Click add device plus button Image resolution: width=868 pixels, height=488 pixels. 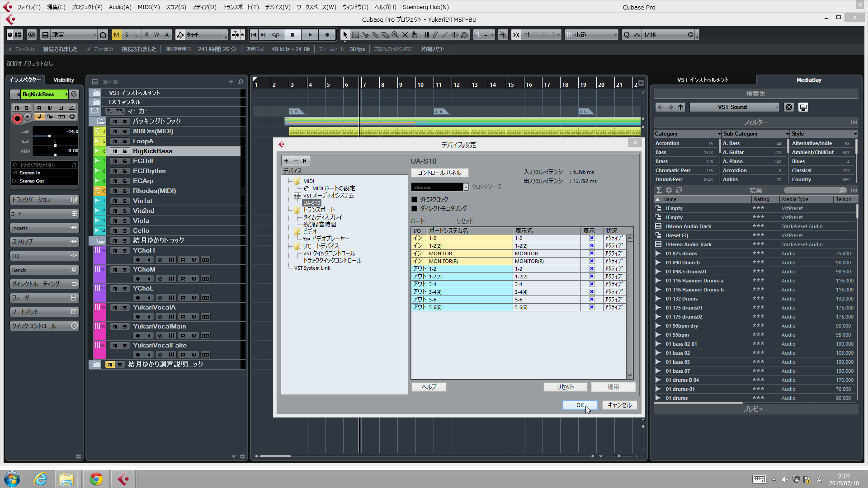coord(286,160)
